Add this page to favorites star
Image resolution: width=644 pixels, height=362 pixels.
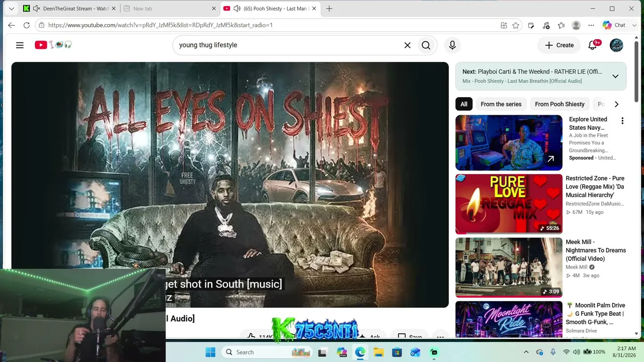(516, 25)
